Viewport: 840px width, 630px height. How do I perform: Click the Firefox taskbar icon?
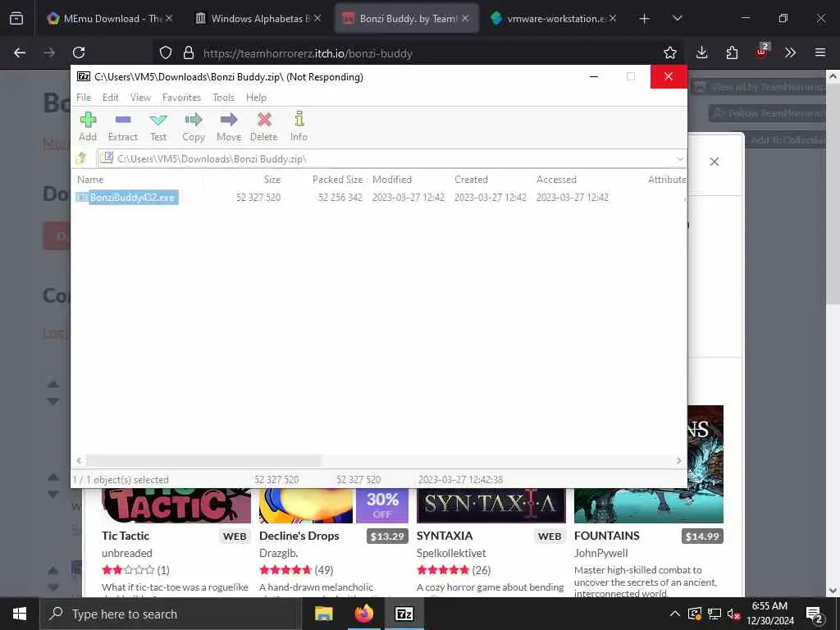(x=364, y=614)
